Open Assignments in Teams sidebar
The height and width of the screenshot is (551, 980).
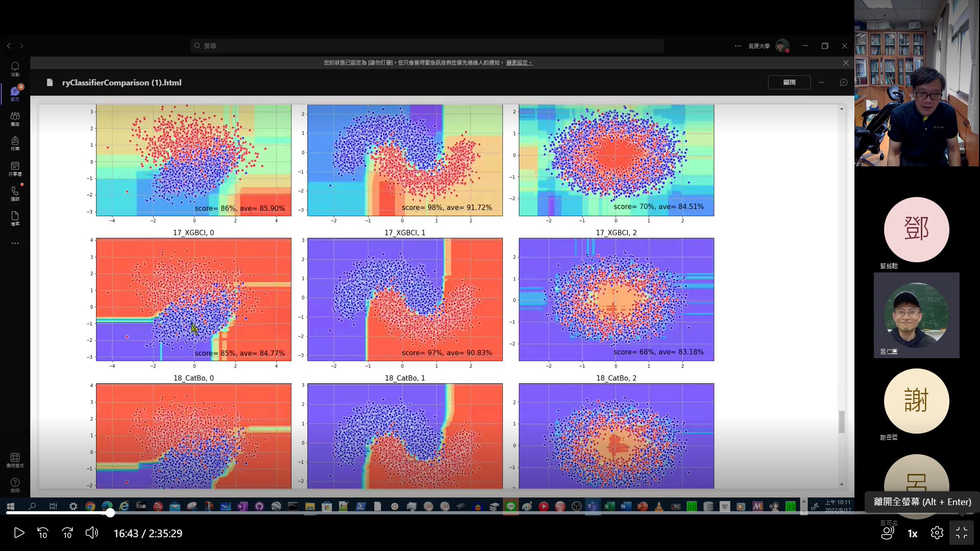click(15, 143)
